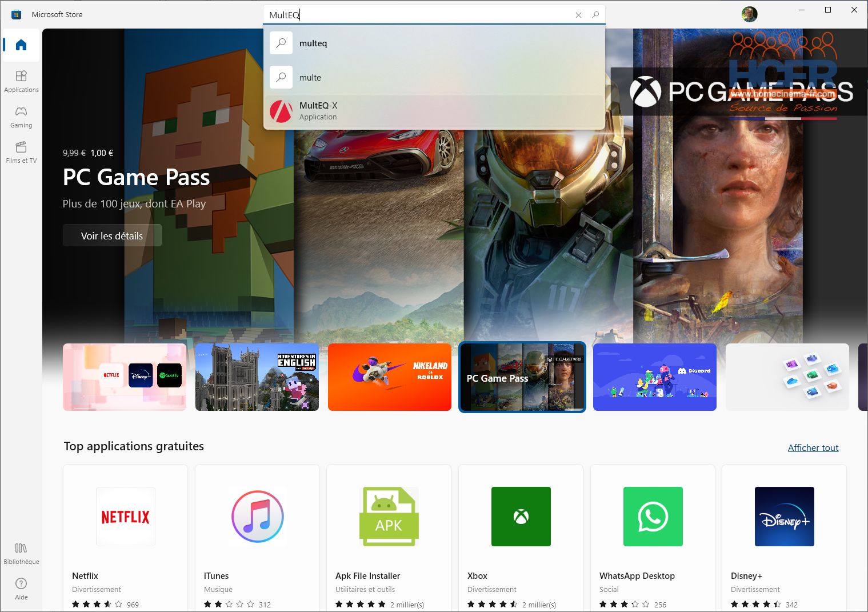Open the Xbox app icon
The height and width of the screenshot is (612, 868).
[x=521, y=517]
